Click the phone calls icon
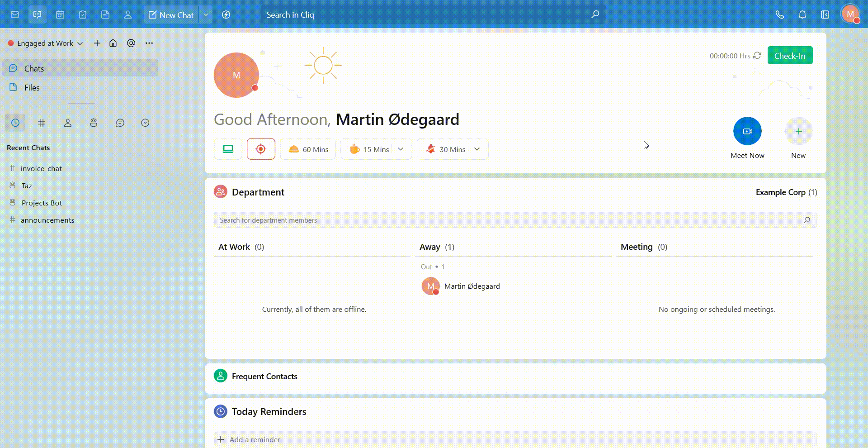This screenshot has height=448, width=868. 779,14
